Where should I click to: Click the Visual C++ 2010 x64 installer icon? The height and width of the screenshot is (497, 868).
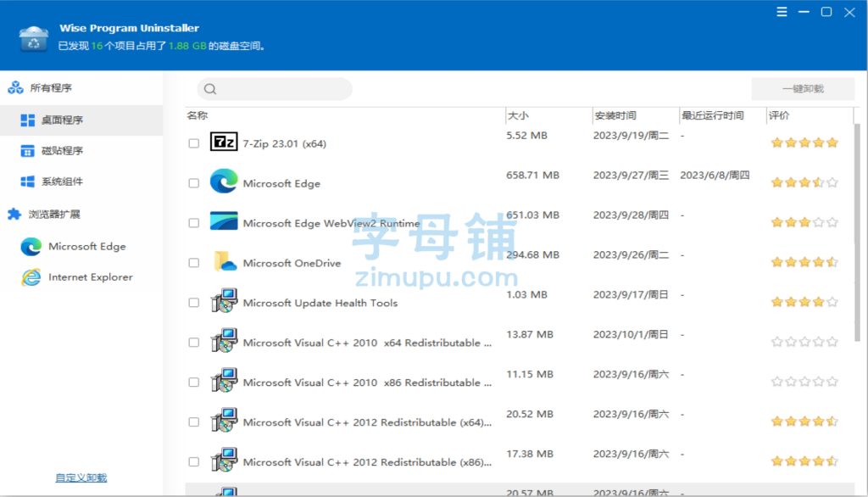[224, 341]
